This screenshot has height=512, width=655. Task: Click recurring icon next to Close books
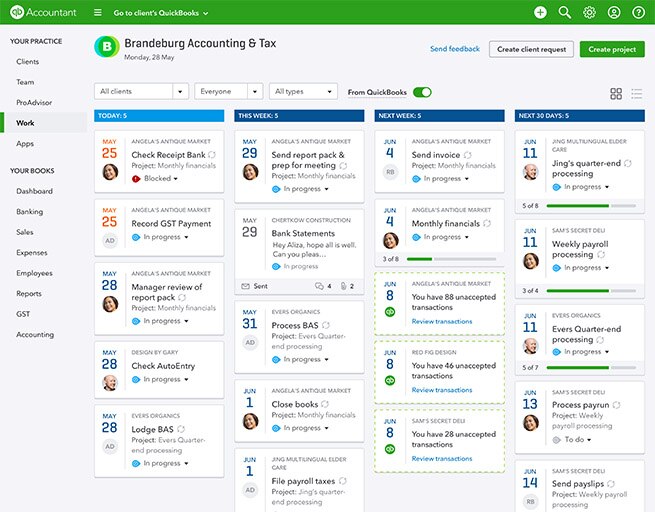[x=325, y=404]
